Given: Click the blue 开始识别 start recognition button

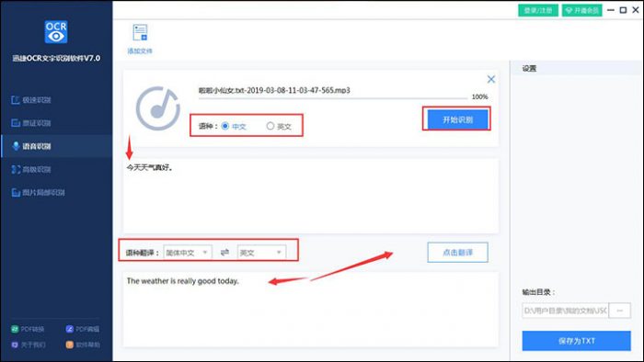Looking at the screenshot, I should [x=457, y=119].
